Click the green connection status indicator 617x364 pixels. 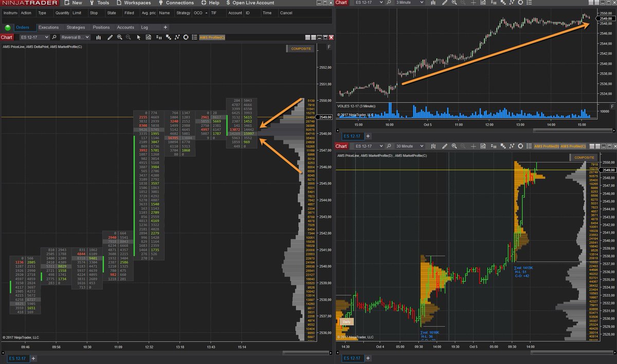point(8,27)
